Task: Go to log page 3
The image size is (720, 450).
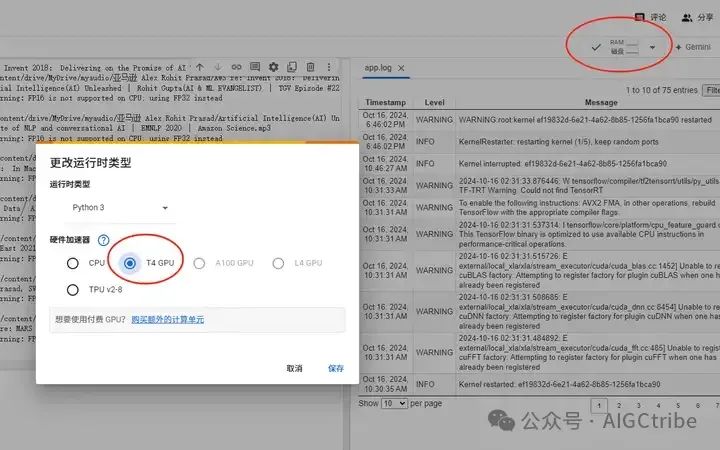Action: (x=639, y=405)
